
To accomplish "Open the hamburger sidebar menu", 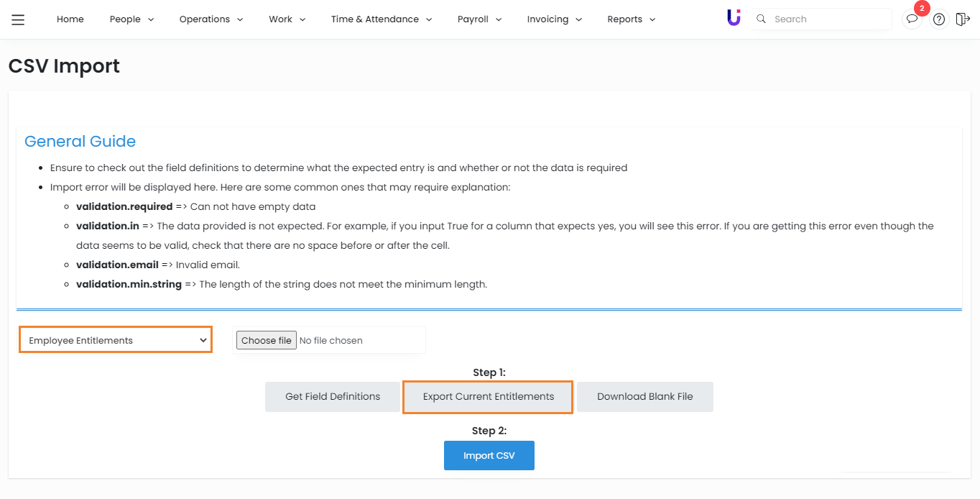I will 18,19.
